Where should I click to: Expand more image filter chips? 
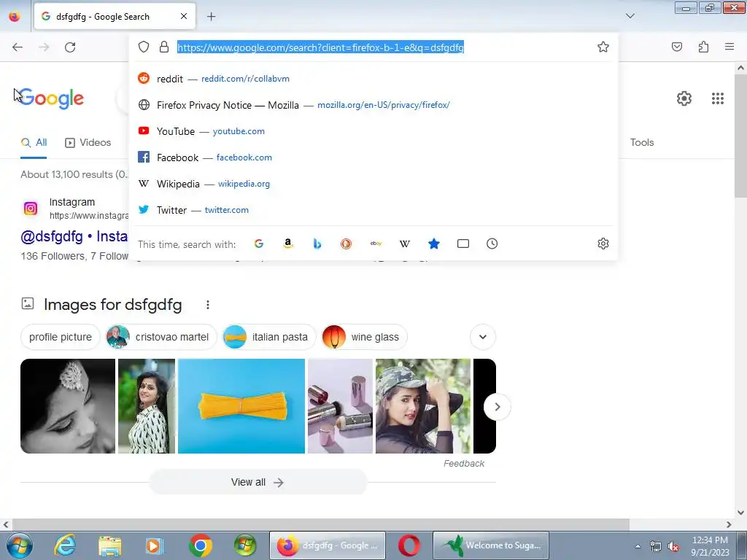pos(483,337)
